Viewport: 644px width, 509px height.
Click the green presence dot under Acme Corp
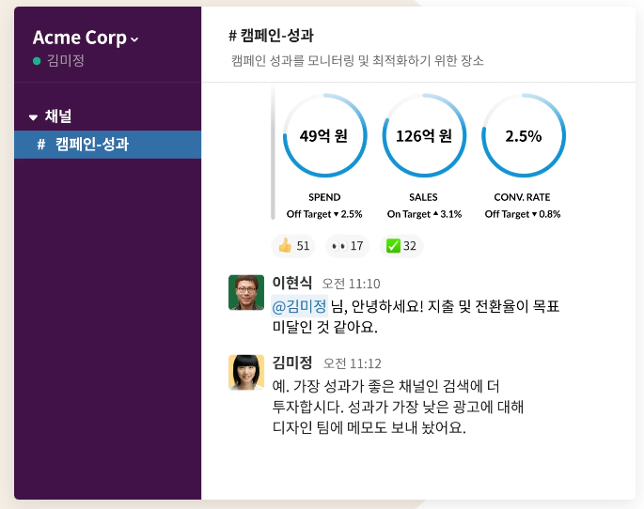37,61
